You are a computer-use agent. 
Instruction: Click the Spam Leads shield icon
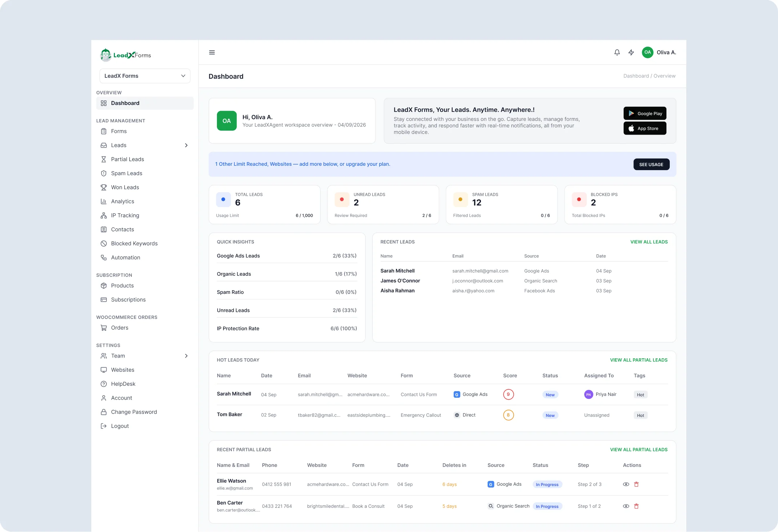[x=104, y=173]
